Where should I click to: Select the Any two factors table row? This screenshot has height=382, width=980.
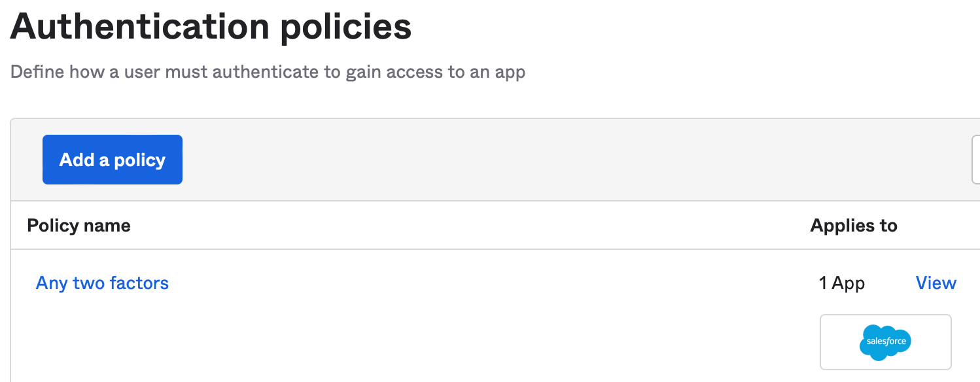[458, 283]
